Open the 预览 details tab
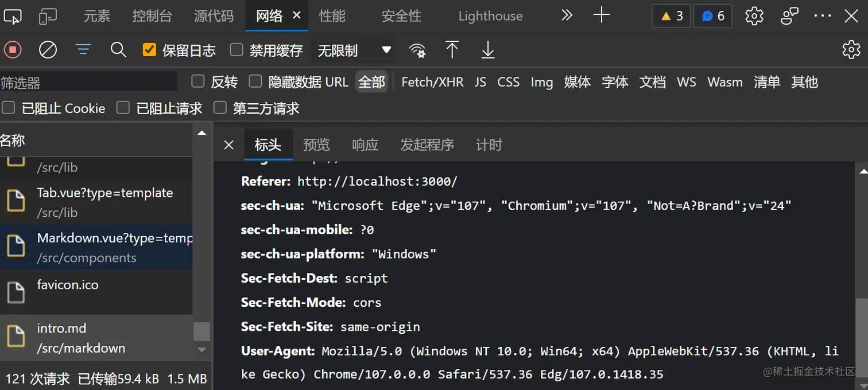Viewport: 868px width, 390px height. click(x=317, y=145)
